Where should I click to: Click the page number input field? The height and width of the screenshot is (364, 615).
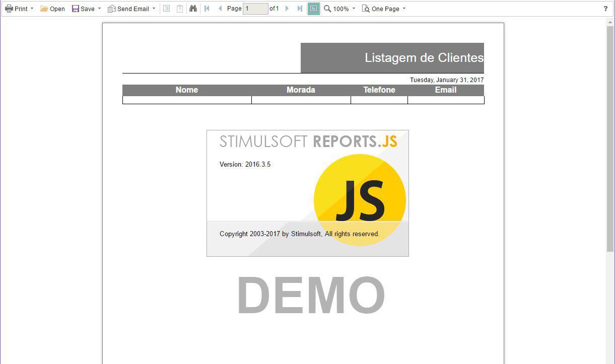pos(255,9)
